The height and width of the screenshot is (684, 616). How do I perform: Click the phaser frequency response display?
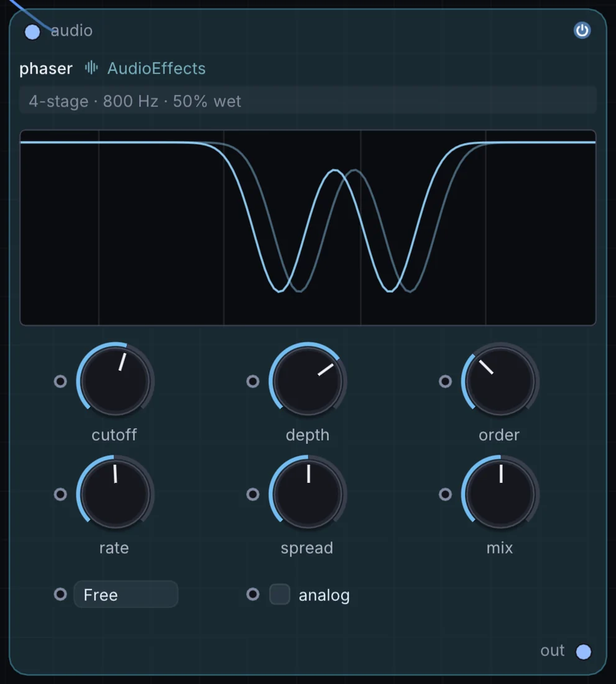[308, 227]
